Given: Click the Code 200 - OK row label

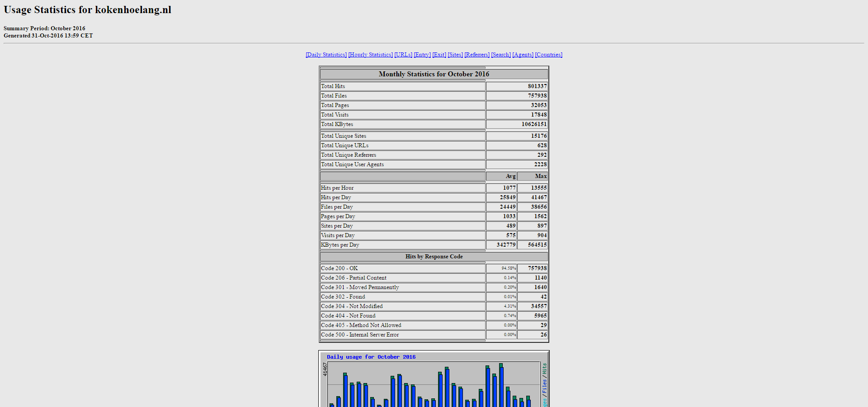Looking at the screenshot, I should coord(339,268).
